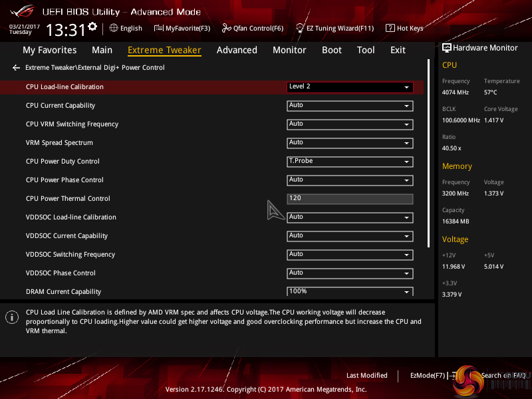Viewport: 532px width, 399px height.
Task: Click CPU frequency 4074 MHz value
Action: pos(456,92)
